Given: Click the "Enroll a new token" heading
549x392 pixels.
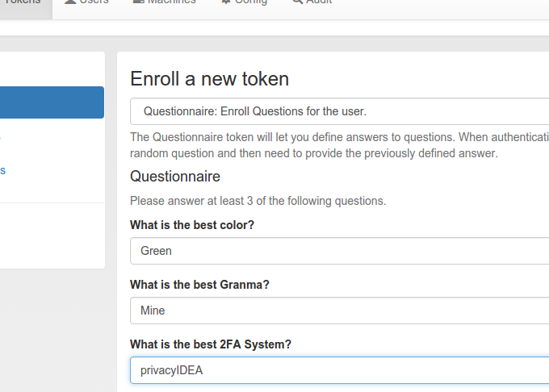Looking at the screenshot, I should pyautogui.click(x=209, y=79).
